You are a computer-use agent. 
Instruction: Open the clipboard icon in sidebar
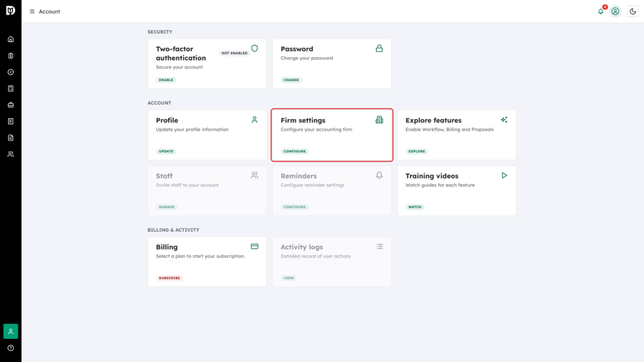coord(11,56)
